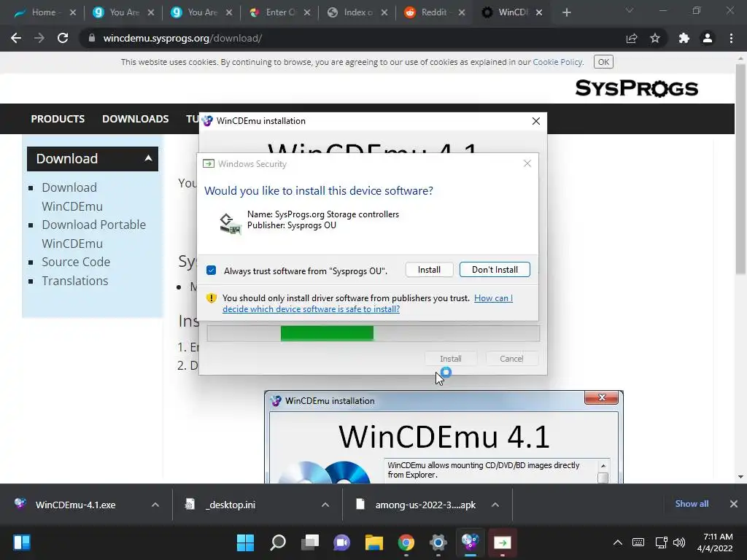Screen dimensions: 747x560
Task: Open touch keyboard tray icon
Action: point(638,542)
